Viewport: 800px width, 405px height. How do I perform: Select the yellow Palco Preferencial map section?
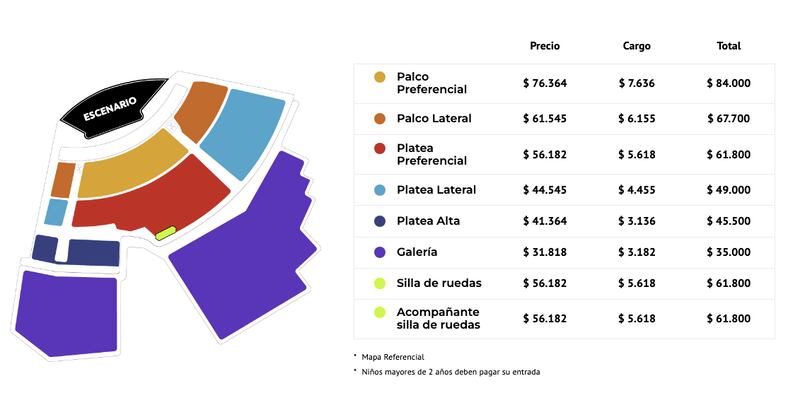click(x=132, y=166)
